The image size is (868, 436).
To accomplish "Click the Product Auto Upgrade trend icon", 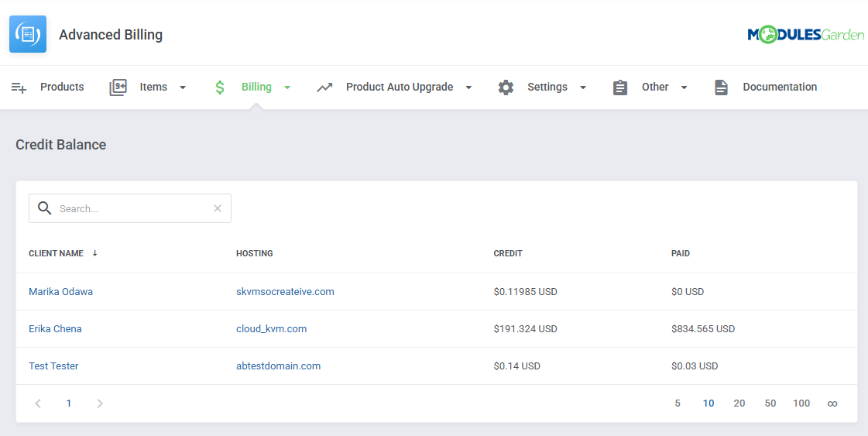I will click(324, 88).
